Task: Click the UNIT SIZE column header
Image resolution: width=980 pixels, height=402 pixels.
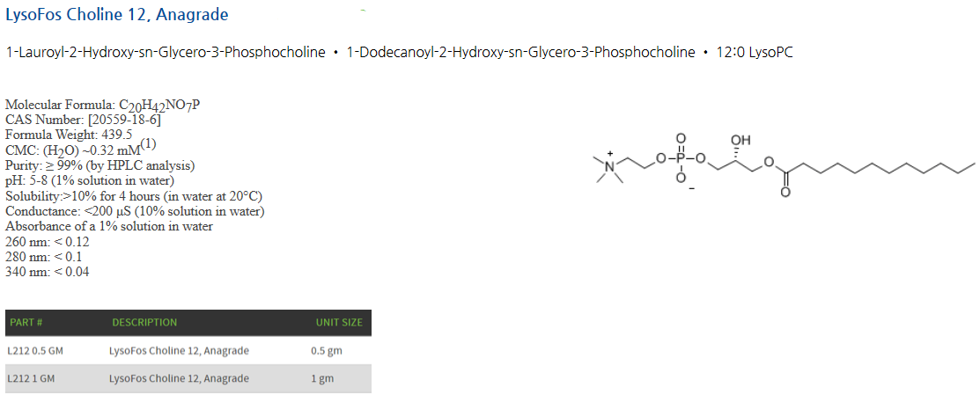Action: point(338,323)
